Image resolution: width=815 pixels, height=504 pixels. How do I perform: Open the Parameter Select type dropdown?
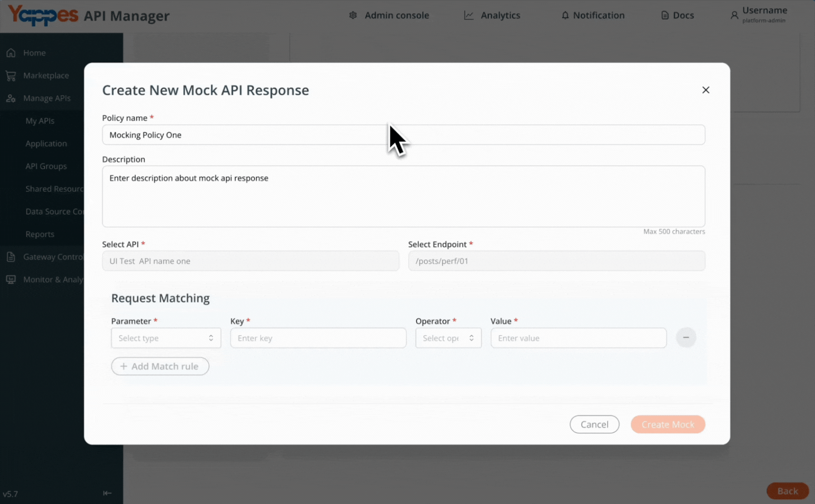pyautogui.click(x=166, y=338)
